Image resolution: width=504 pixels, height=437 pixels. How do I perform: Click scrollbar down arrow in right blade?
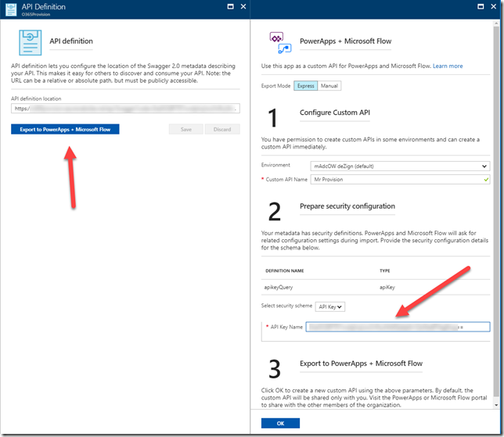(x=496, y=405)
